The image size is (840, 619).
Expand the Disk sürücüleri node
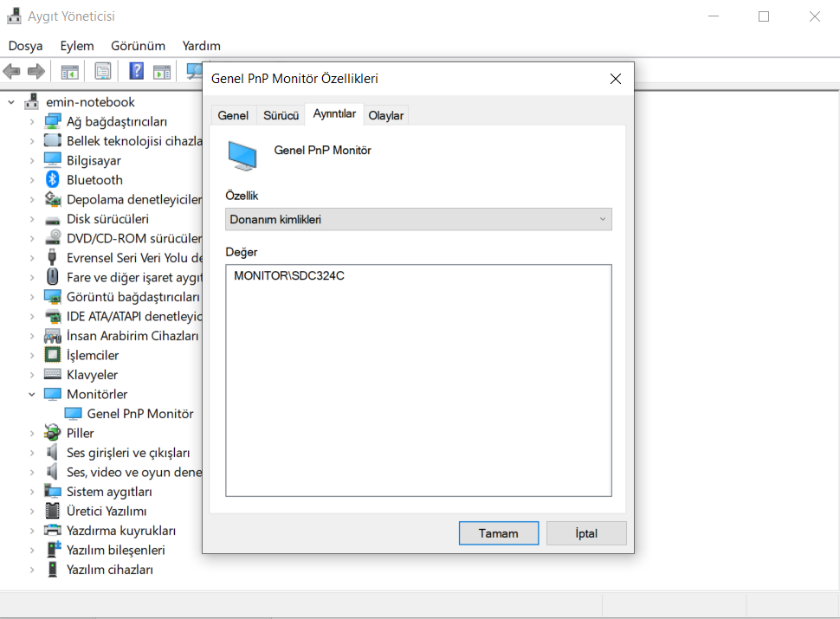coord(31,220)
